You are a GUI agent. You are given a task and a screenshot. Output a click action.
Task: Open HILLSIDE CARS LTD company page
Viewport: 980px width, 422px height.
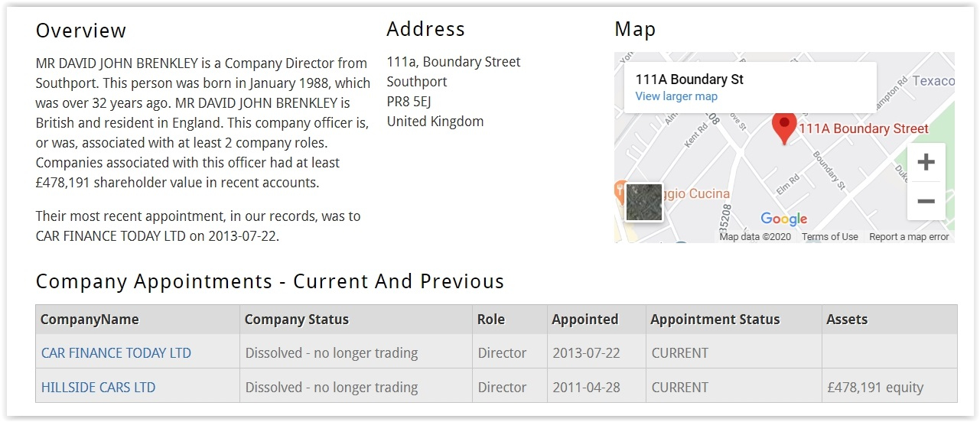98,388
